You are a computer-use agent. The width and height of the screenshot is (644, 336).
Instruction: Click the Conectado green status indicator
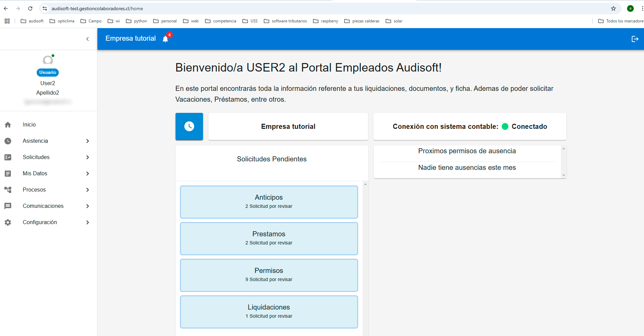point(505,126)
